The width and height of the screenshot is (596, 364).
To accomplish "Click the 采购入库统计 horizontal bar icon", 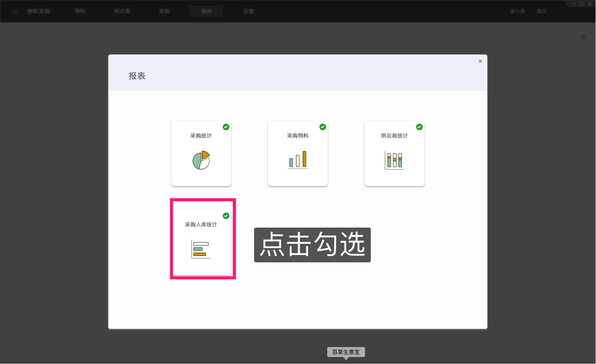I will pyautogui.click(x=201, y=249).
